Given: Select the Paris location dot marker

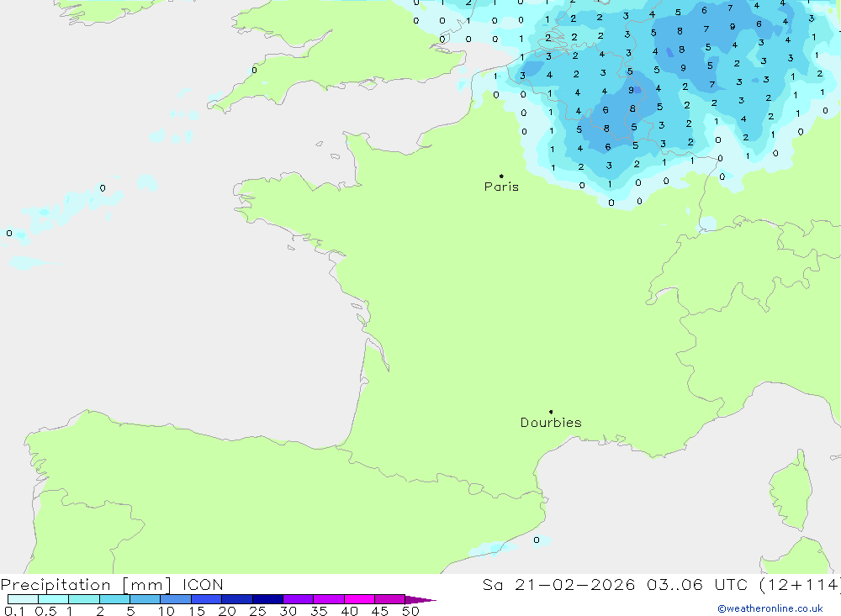Looking at the screenshot, I should [501, 176].
